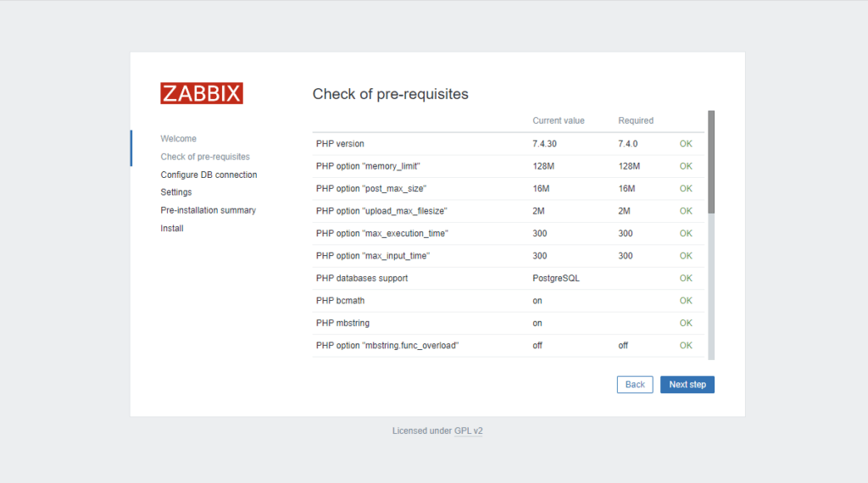Select the Settings step in sidebar
The height and width of the screenshot is (483, 868).
tap(176, 192)
